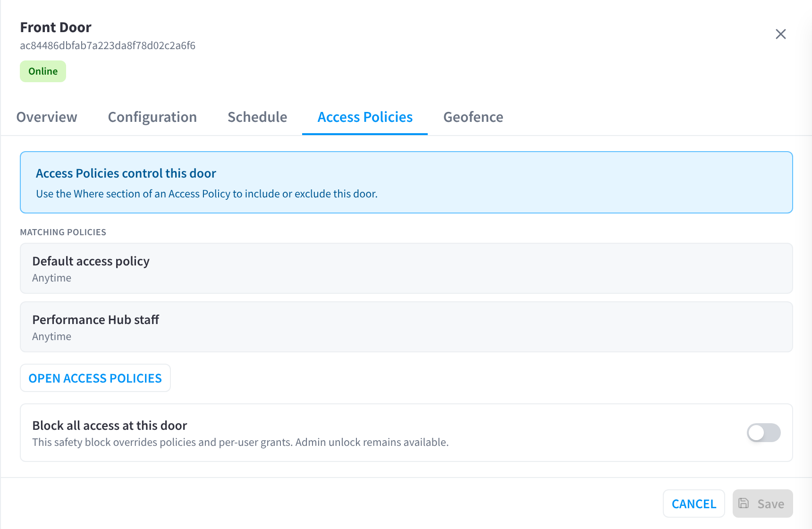
Task: Select the Performance Hub staff policy row
Action: click(x=406, y=327)
